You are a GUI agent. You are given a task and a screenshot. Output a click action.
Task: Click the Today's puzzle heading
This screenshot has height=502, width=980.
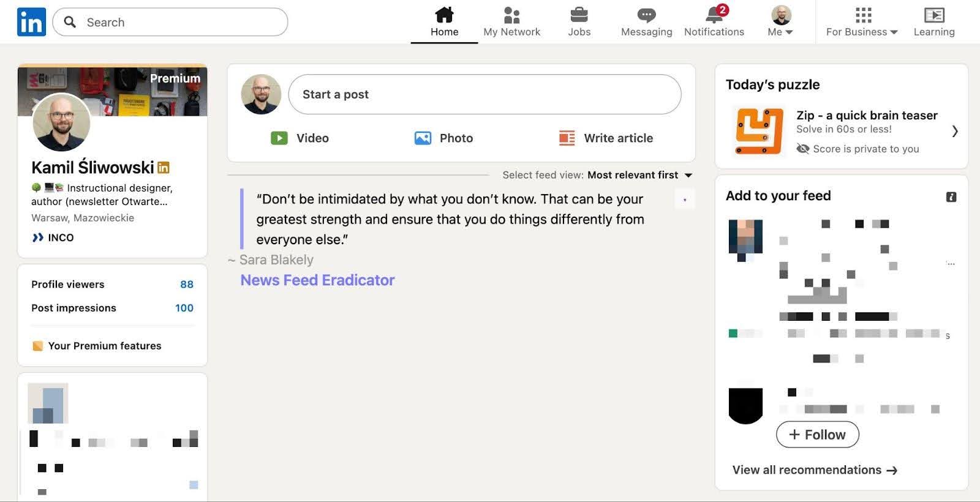[x=772, y=84]
